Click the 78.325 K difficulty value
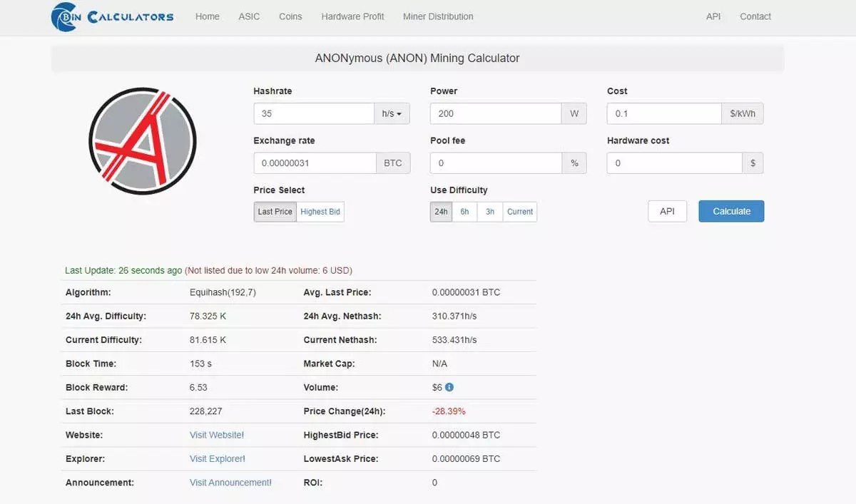 tap(208, 316)
